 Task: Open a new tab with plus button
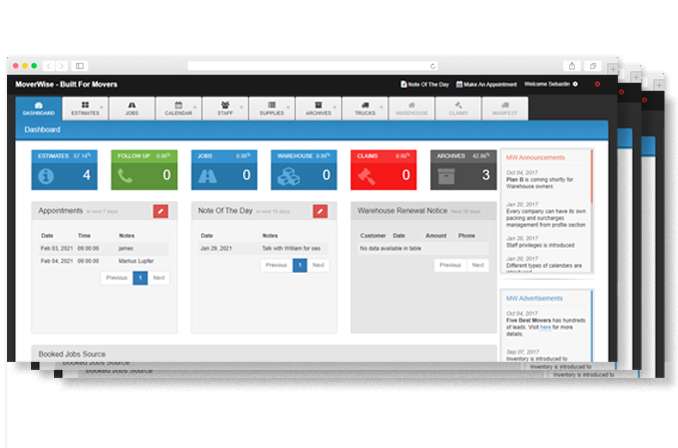[x=613, y=69]
